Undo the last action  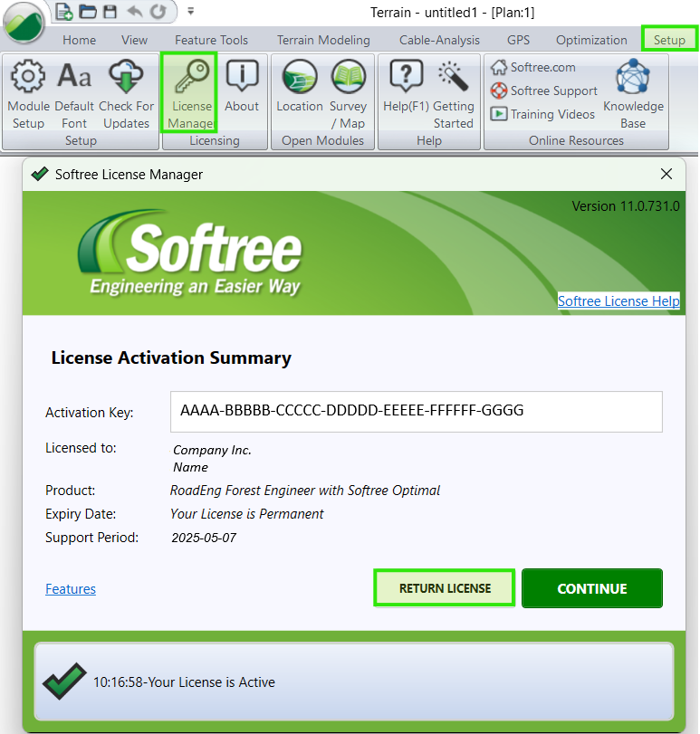(x=134, y=11)
